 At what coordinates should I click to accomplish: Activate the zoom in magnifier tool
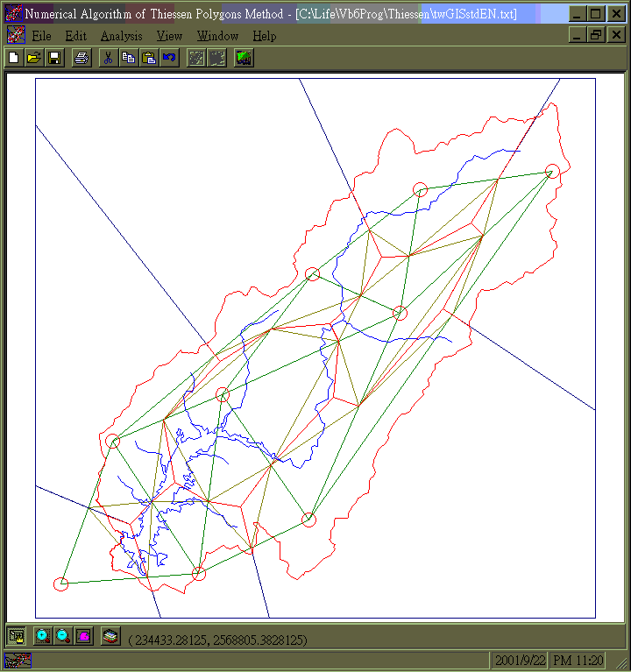[43, 636]
